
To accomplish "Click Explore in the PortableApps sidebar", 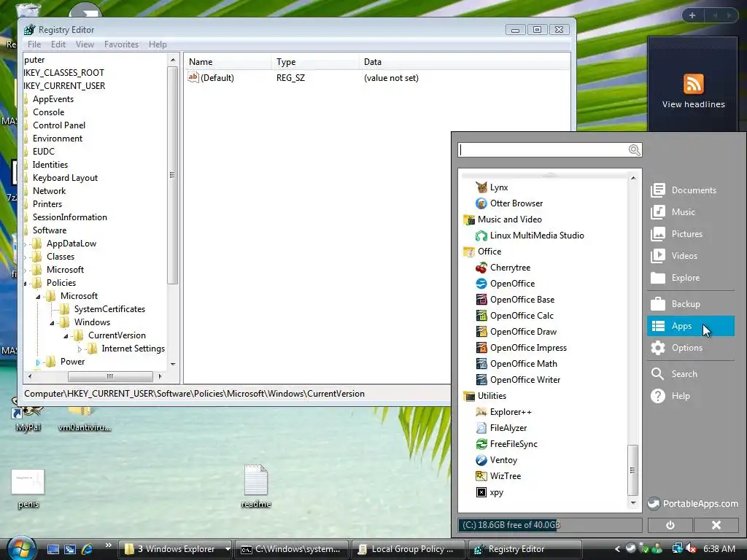I will 675,278.
